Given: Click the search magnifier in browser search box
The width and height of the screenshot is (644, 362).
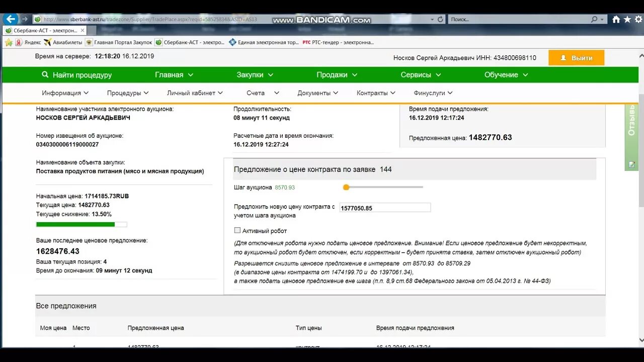Looking at the screenshot, I should pos(594,19).
